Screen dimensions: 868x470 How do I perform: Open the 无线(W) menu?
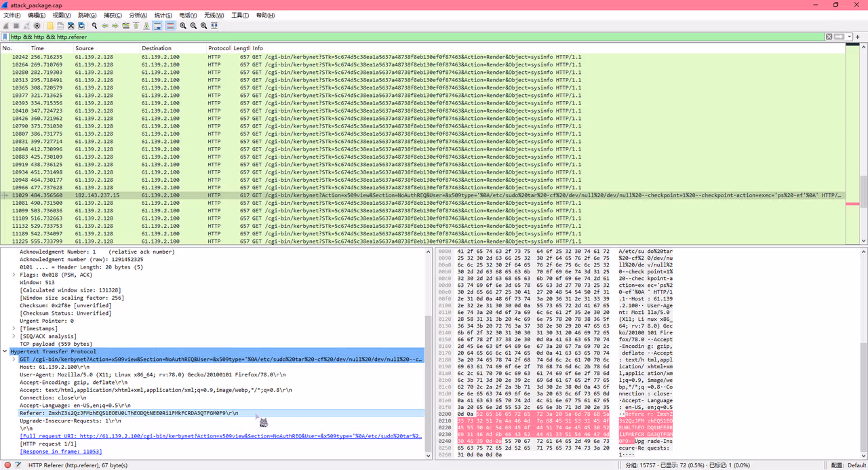[x=214, y=15]
